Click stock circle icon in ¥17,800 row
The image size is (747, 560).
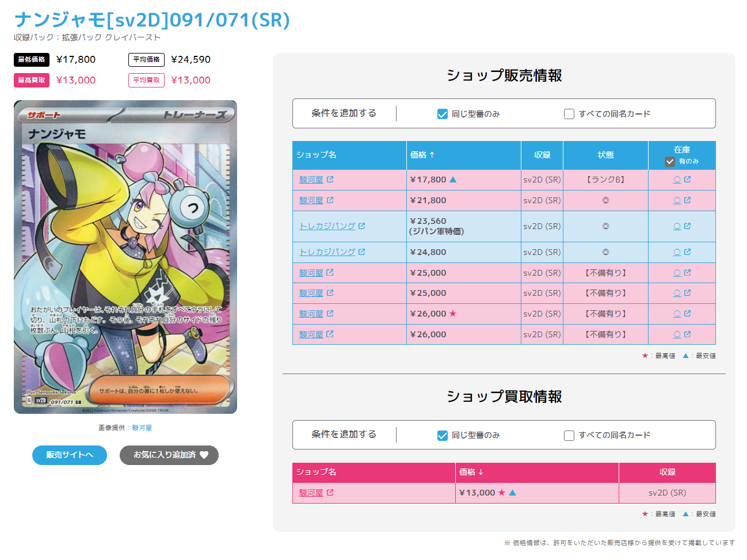[x=677, y=180]
